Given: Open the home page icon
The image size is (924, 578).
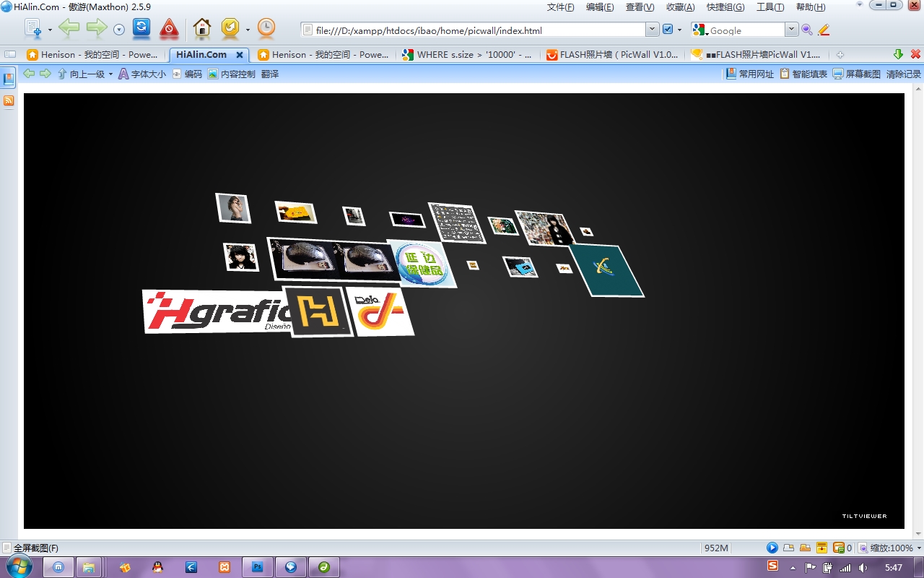Looking at the screenshot, I should [202, 28].
